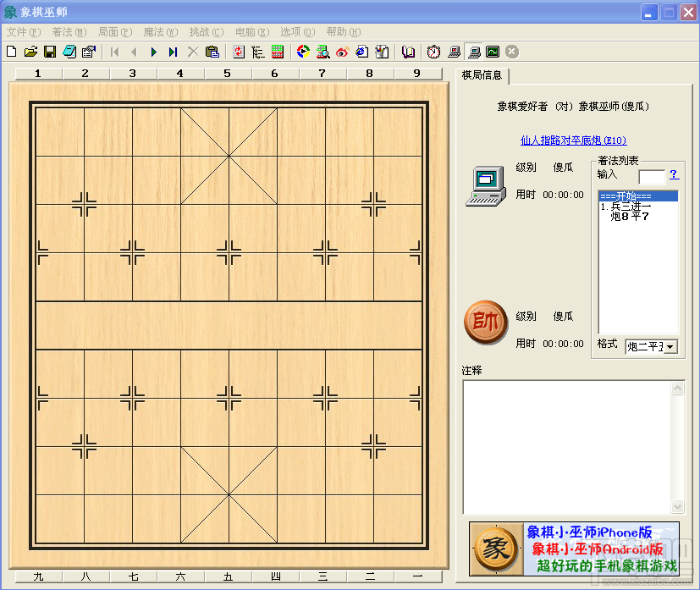Jump to the first move
Viewport: 700px width, 590px height.
[115, 52]
